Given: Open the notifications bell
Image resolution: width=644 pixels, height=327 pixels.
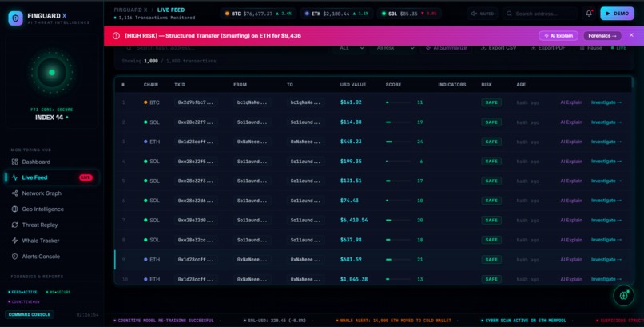Looking at the screenshot, I should point(589,14).
